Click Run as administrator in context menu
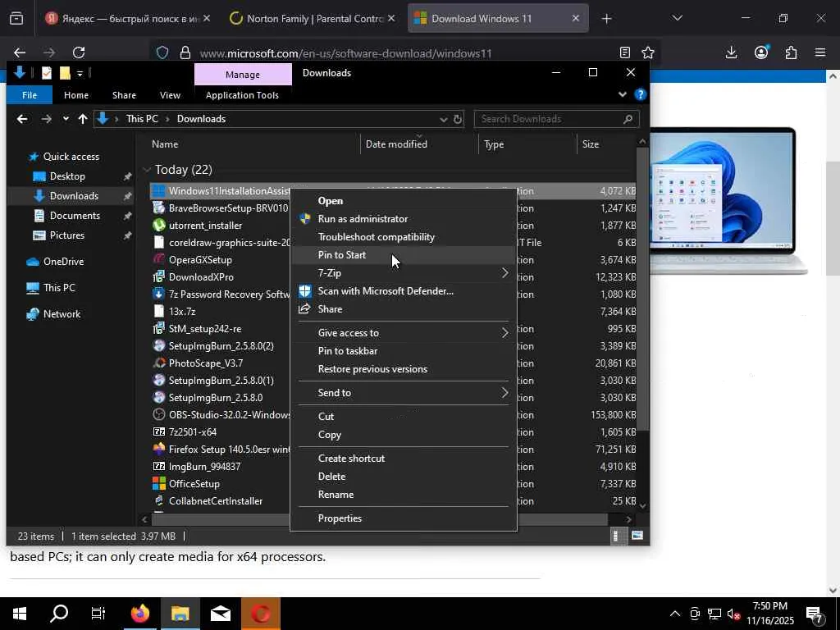This screenshot has width=840, height=630. 363,218
